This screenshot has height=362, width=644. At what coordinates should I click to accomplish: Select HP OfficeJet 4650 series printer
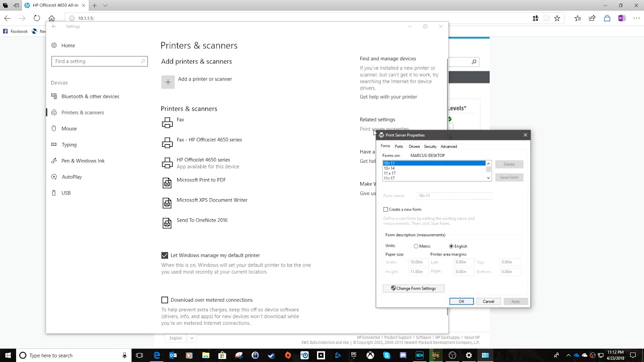(x=203, y=163)
